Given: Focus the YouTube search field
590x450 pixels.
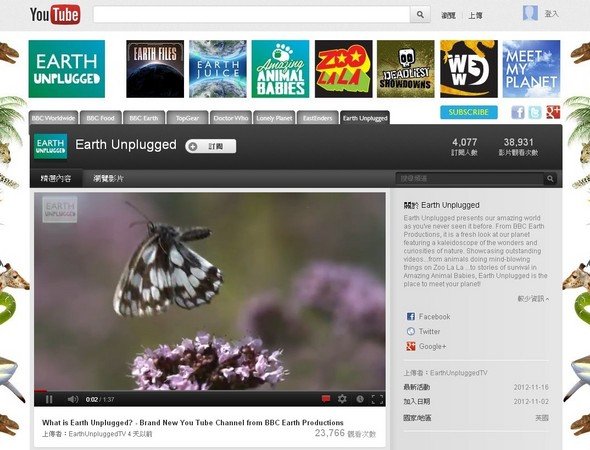Looking at the screenshot, I should [252, 15].
